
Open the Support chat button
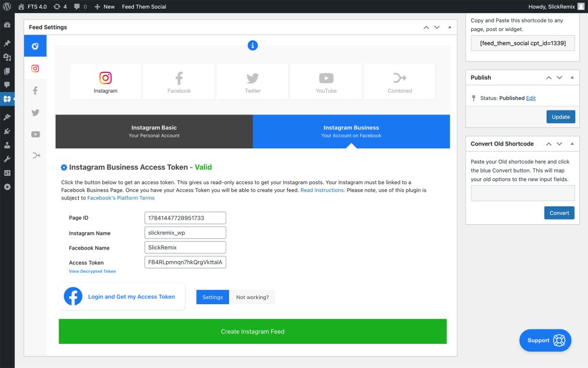(x=546, y=340)
